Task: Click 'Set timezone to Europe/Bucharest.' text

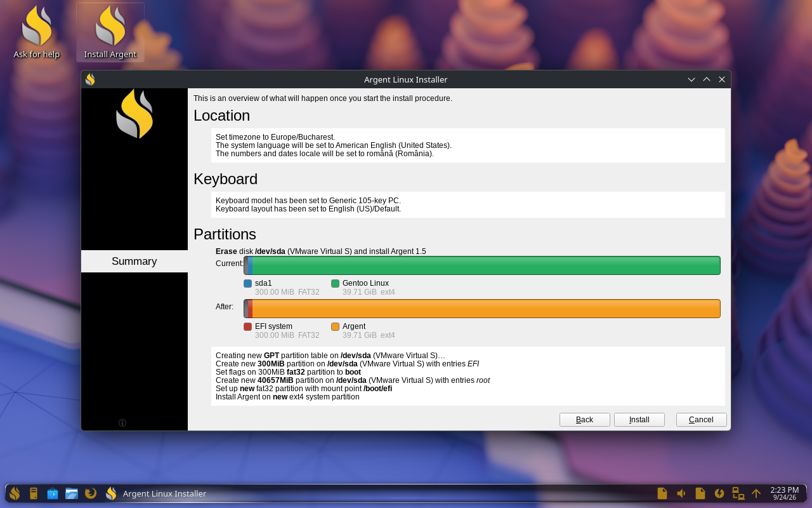Action: [275, 137]
